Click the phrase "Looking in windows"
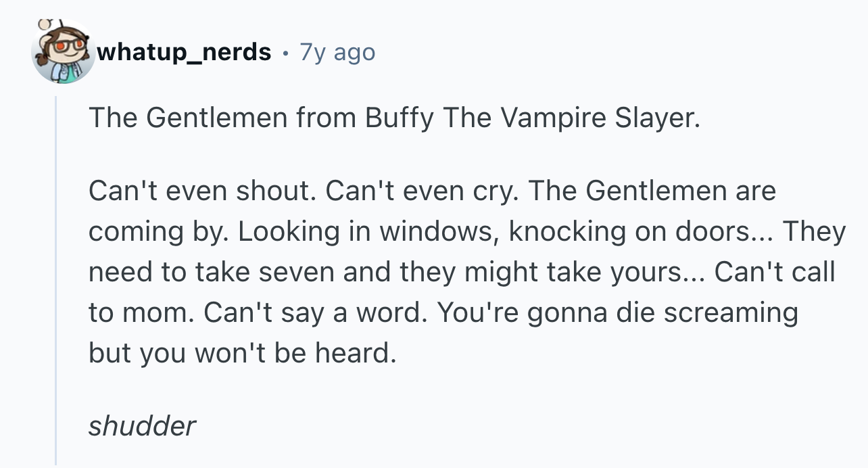 (368, 232)
